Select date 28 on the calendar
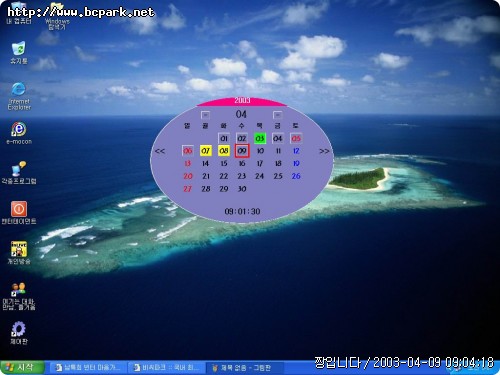 coord(206,189)
